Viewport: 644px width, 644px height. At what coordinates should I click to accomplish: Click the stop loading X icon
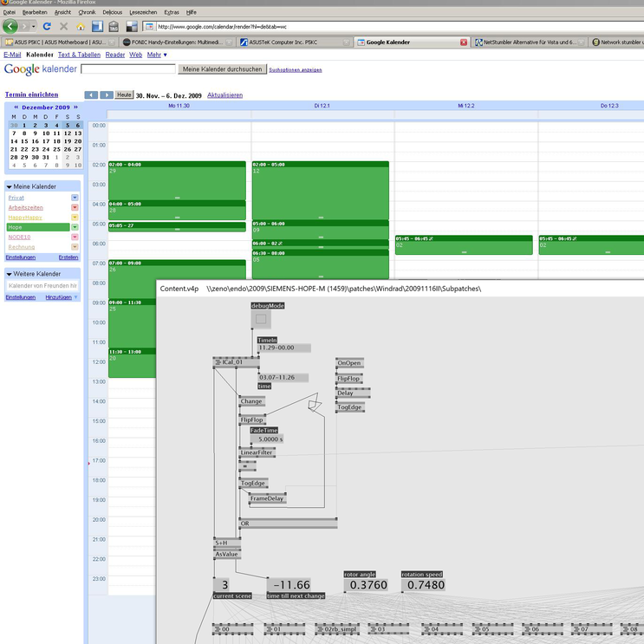pos(63,27)
